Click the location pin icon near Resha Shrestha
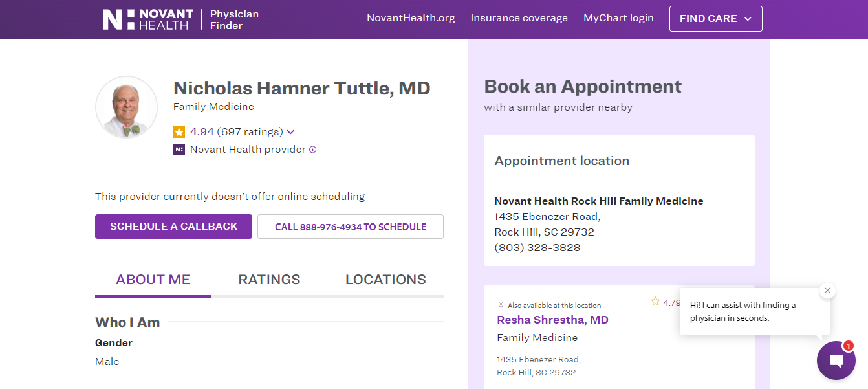Viewport: 868px width, 389px height. tap(501, 305)
